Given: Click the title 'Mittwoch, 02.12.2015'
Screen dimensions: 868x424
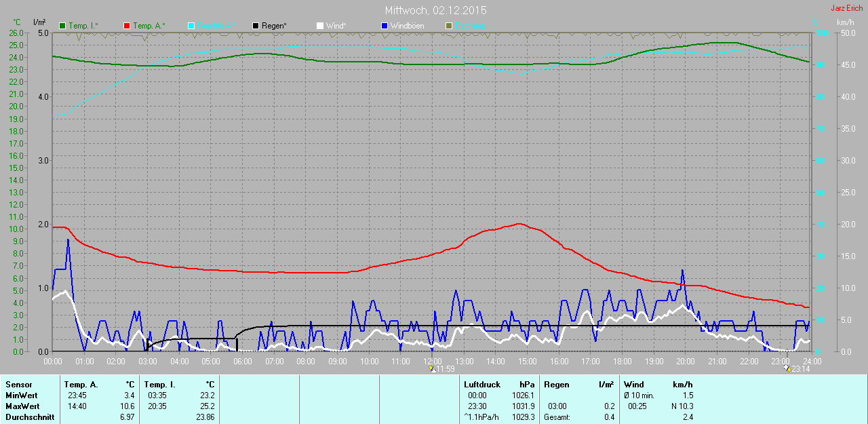Looking at the screenshot, I should [x=435, y=10].
